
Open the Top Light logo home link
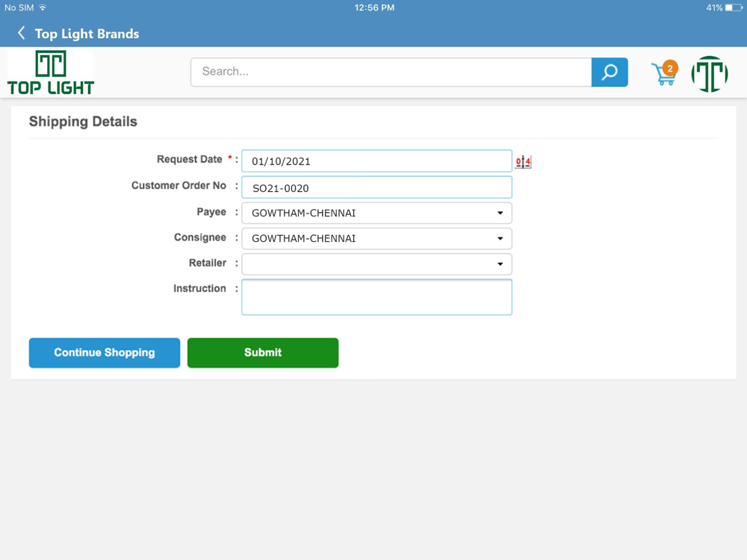pos(51,72)
